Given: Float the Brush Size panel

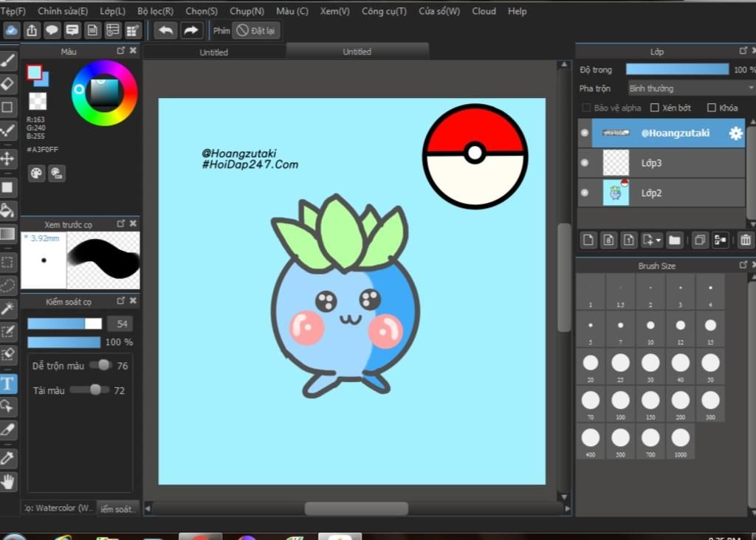Looking at the screenshot, I should pyautogui.click(x=743, y=265).
